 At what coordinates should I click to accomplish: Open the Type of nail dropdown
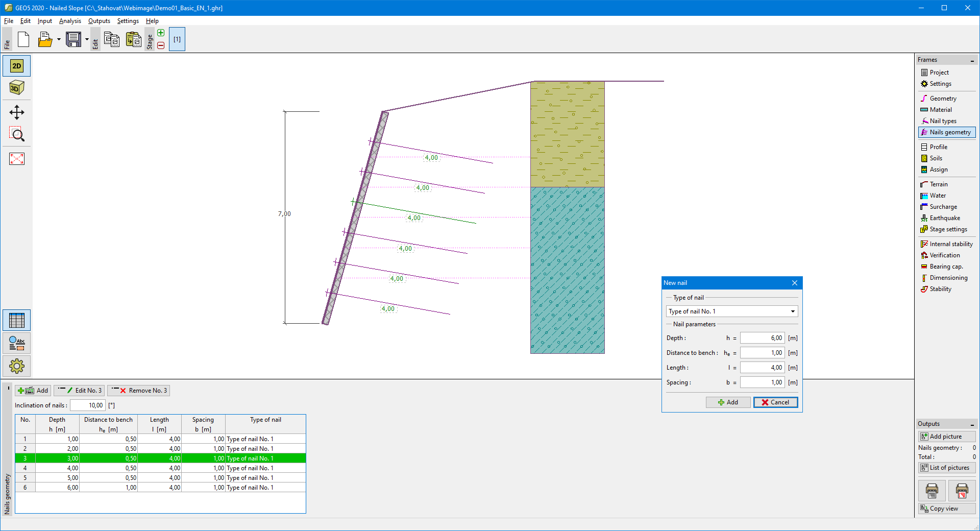(x=732, y=311)
